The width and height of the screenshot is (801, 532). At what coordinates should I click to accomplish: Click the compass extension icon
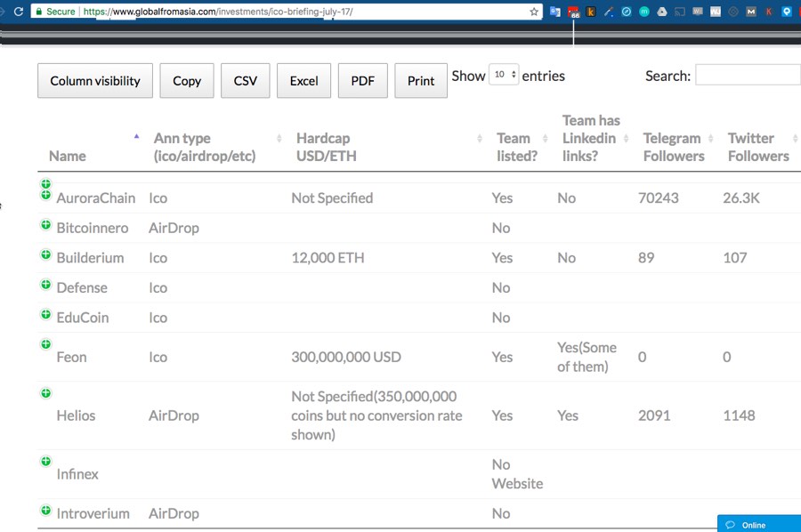[x=627, y=12]
